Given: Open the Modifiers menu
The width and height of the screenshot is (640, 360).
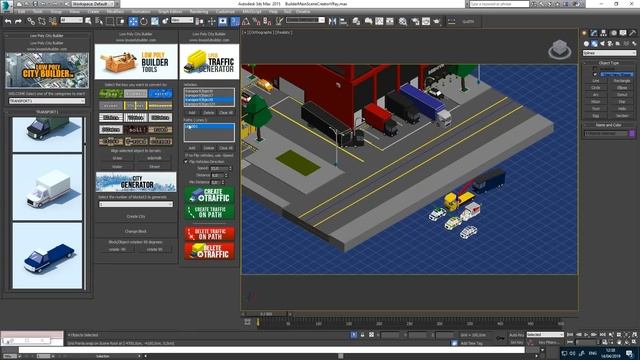Looking at the screenshot, I should point(115,12).
